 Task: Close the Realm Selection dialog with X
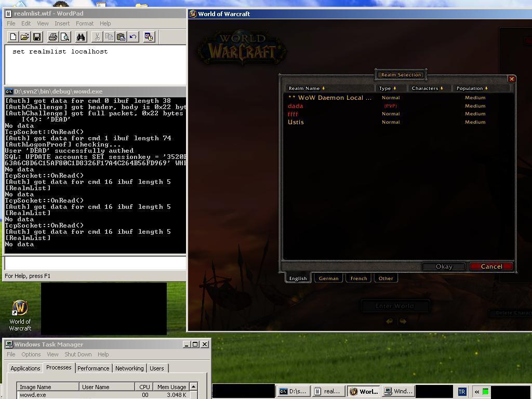pos(512,79)
